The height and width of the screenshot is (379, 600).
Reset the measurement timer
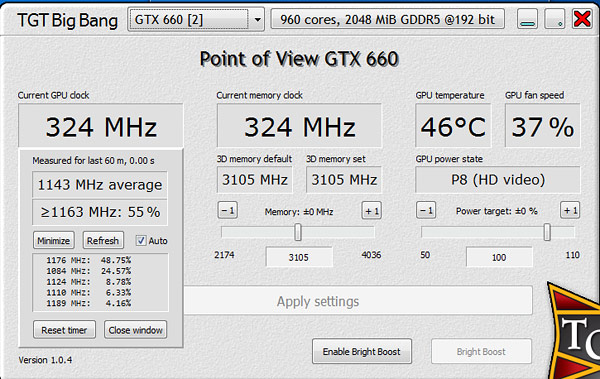pyautogui.click(x=64, y=330)
